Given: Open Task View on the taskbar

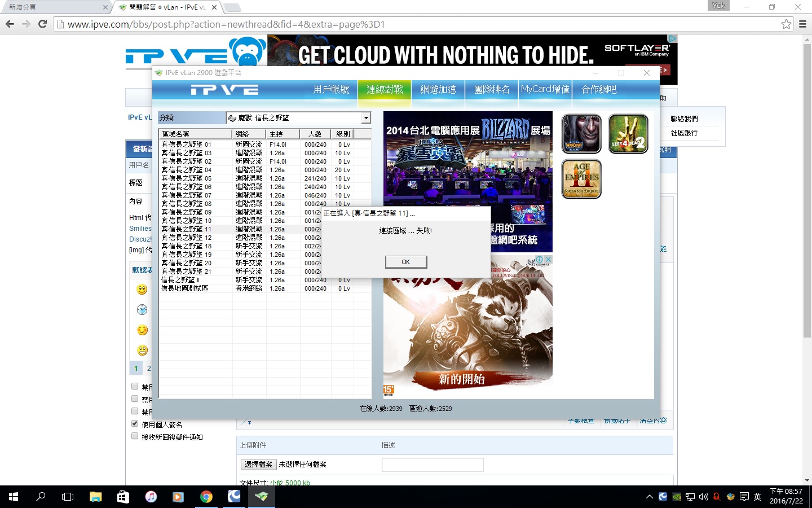Looking at the screenshot, I should (x=68, y=497).
